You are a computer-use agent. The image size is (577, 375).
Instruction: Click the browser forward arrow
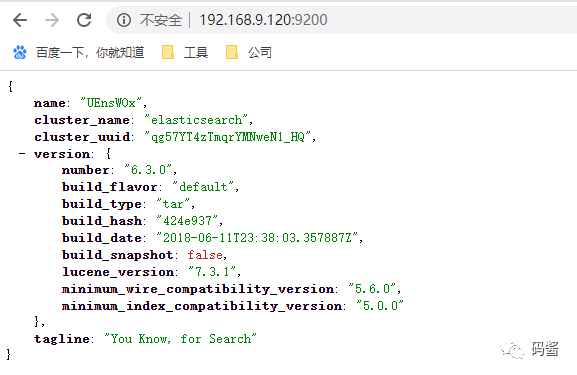click(x=52, y=20)
